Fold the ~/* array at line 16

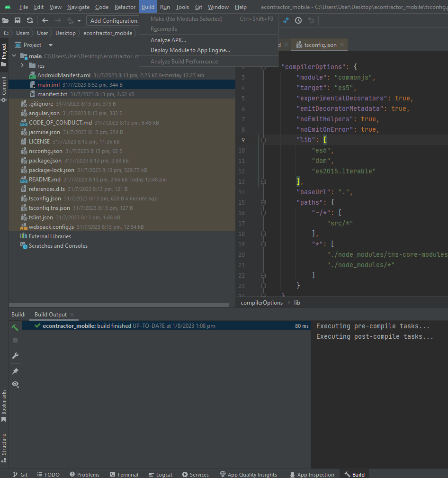pos(264,213)
